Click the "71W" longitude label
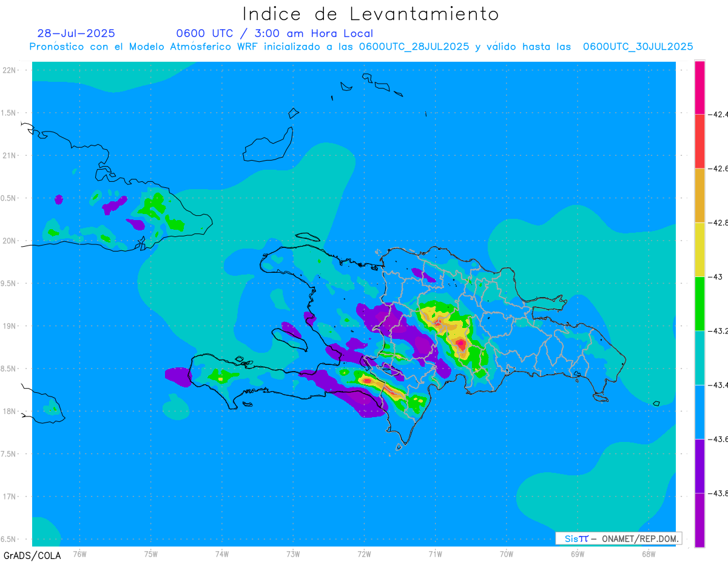The image size is (728, 562). (x=435, y=554)
